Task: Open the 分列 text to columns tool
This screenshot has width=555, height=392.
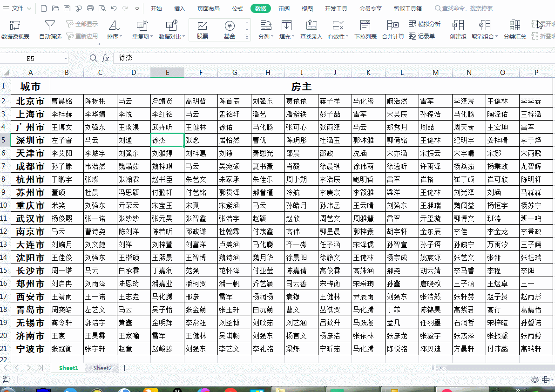Action: [x=265, y=30]
